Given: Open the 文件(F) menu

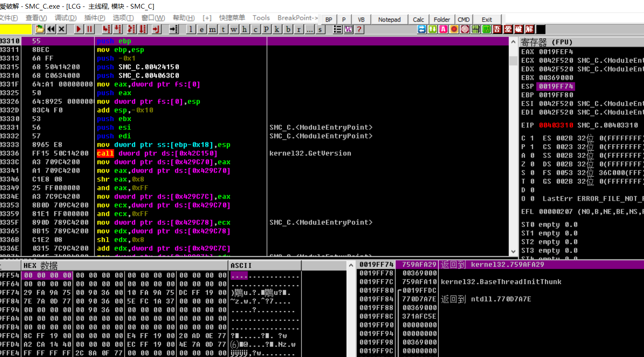Looking at the screenshot, I should tap(8, 18).
